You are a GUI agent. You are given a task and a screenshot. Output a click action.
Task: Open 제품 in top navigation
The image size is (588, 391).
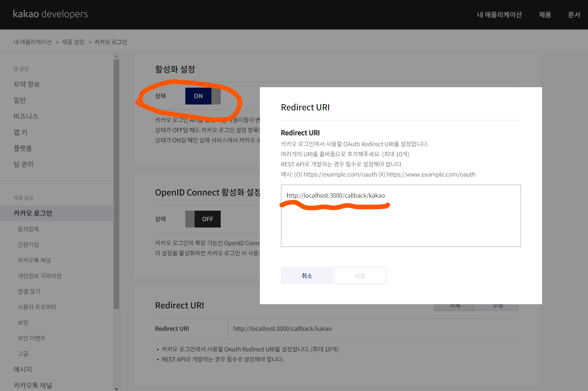[x=545, y=15]
